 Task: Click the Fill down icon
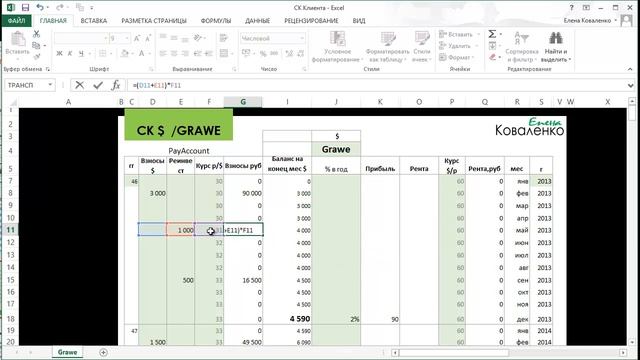tap(492, 45)
